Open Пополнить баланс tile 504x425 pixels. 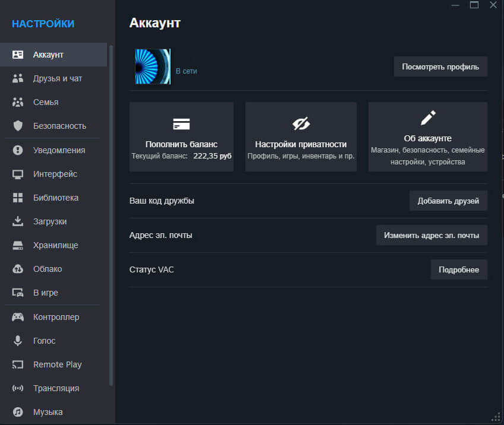[x=181, y=137]
